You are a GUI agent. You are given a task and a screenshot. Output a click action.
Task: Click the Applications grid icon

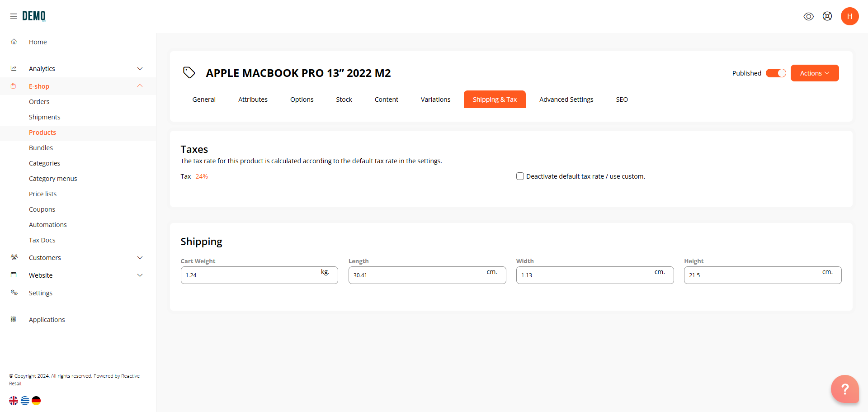tap(14, 319)
